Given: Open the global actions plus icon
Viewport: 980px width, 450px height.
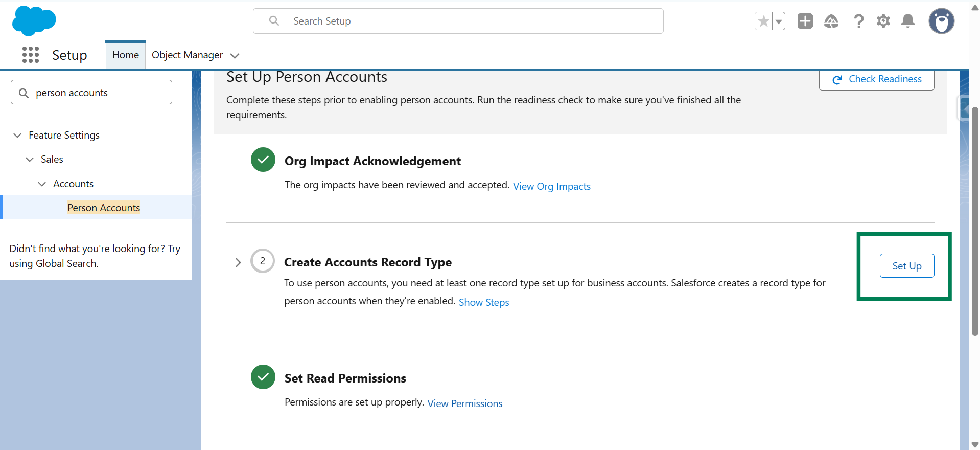Looking at the screenshot, I should 805,21.
